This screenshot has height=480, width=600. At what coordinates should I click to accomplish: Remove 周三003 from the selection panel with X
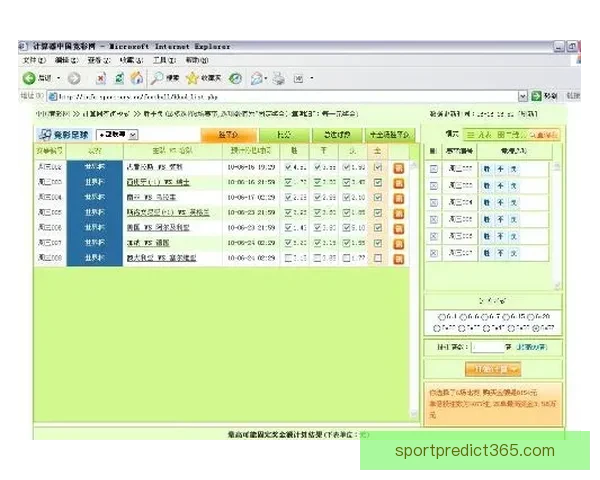pyautogui.click(x=434, y=186)
